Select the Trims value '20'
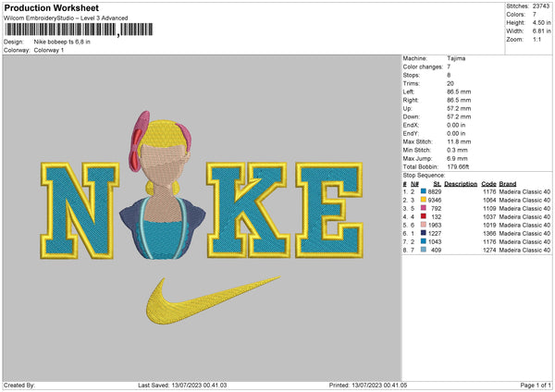Viewport: 555px width, 392px height. (x=450, y=83)
